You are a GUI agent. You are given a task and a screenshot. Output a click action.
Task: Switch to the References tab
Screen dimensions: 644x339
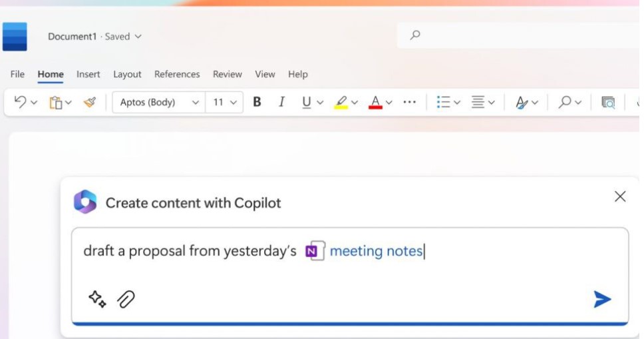pos(177,74)
